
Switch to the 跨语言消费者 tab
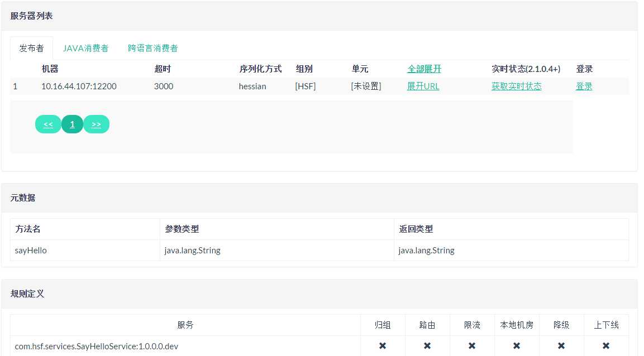tap(152, 48)
